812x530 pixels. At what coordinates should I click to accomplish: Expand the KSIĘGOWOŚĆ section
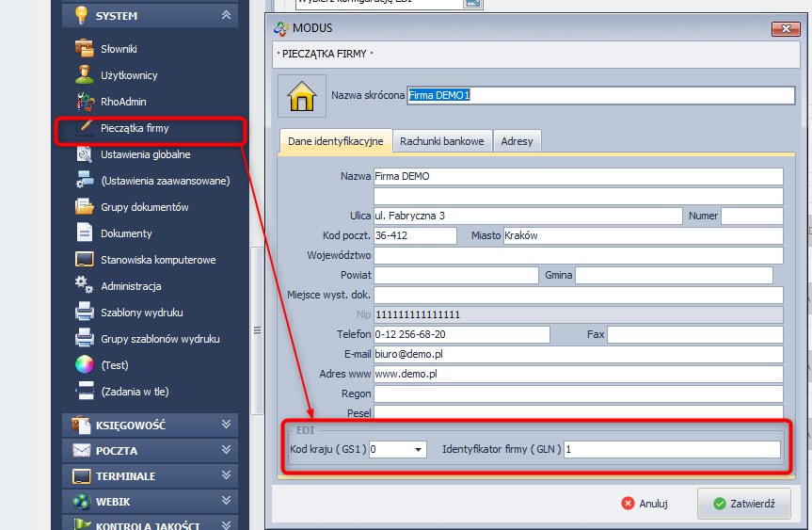(225, 425)
